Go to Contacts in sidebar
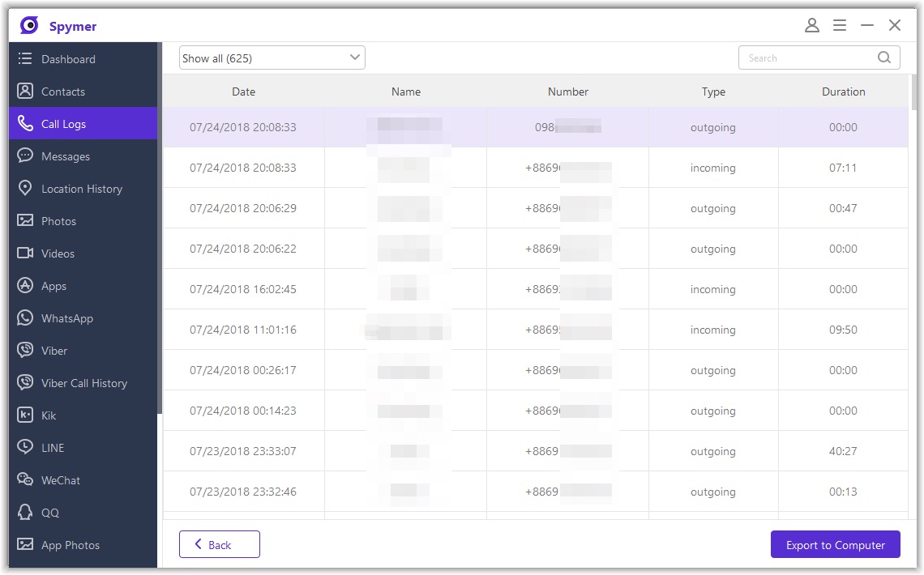Viewport: 924px width, 575px height. 83,92
